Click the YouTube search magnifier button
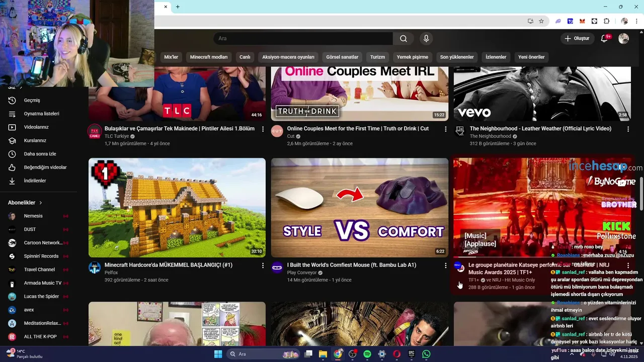The width and height of the screenshot is (644, 362). tap(404, 39)
